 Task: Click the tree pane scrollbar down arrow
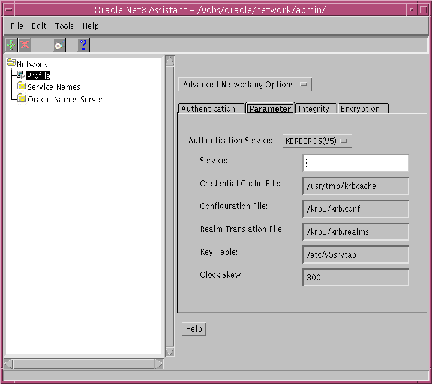(x=170, y=352)
